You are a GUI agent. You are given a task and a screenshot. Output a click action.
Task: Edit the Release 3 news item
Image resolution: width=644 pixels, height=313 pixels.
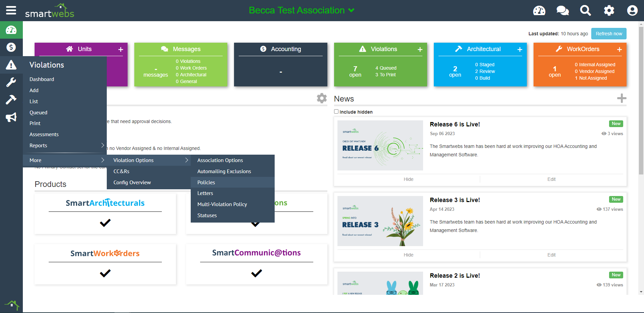tap(551, 255)
